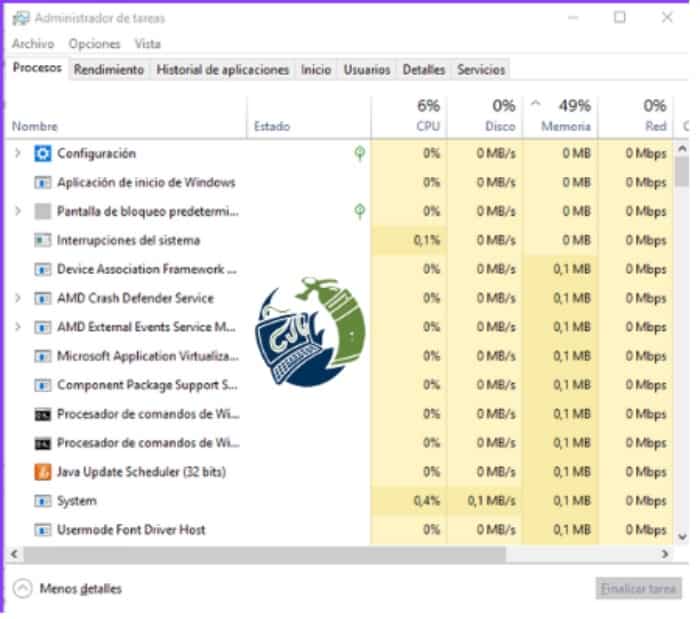Click the Interrupciones del sistema icon

pyautogui.click(x=43, y=241)
